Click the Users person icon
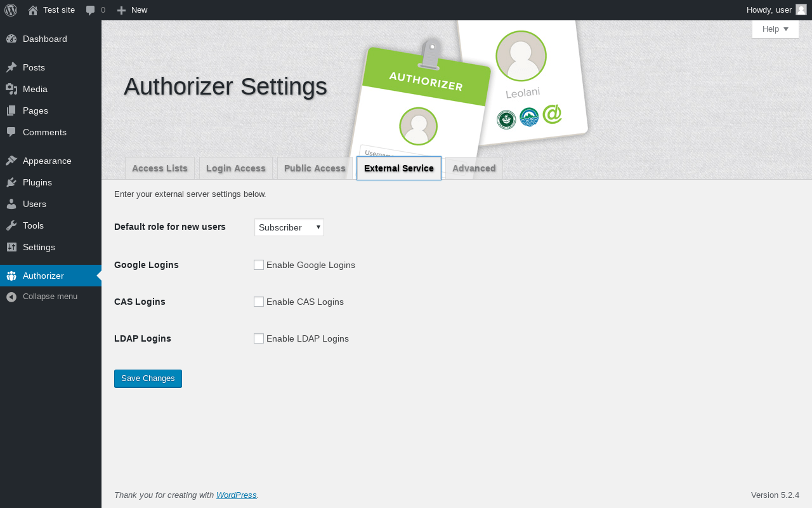The image size is (812, 508). point(11,204)
